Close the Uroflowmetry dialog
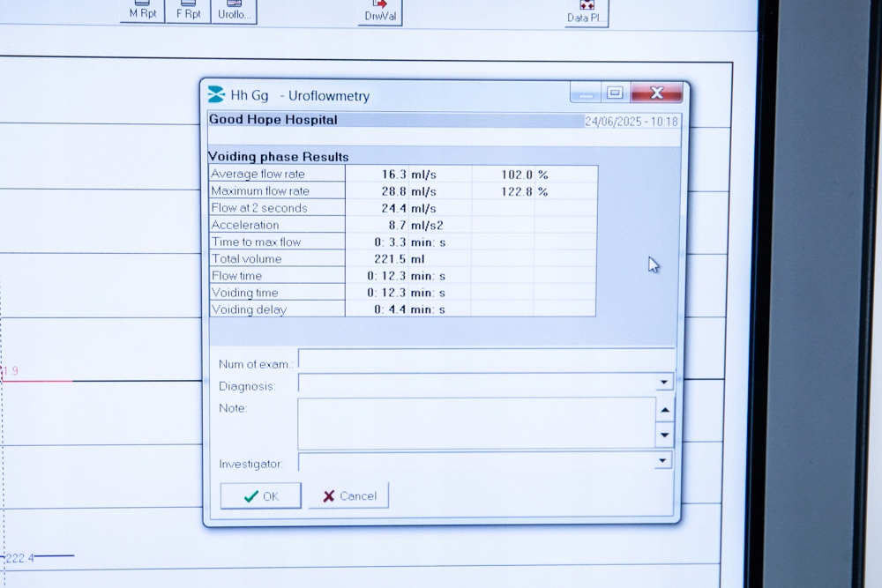 pos(656,93)
